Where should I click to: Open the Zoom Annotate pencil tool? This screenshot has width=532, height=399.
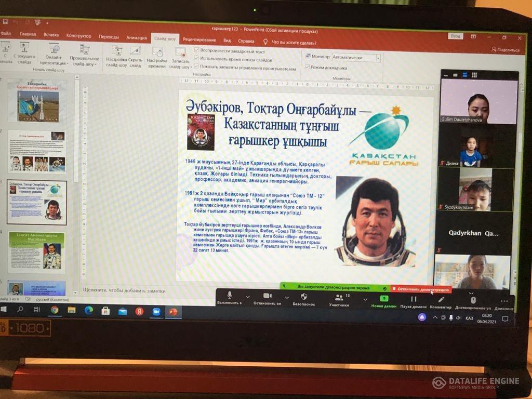tap(441, 300)
